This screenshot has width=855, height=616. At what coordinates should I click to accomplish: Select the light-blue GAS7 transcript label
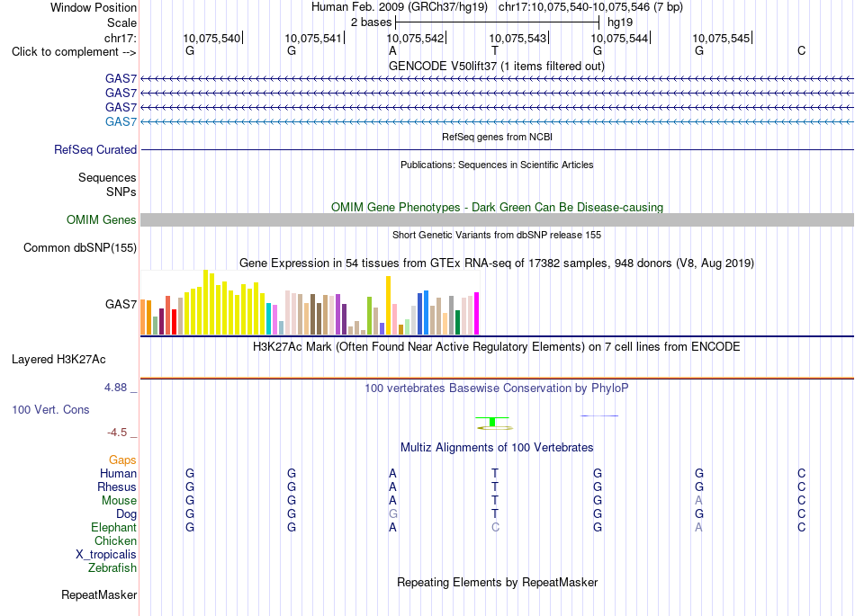click(x=121, y=121)
